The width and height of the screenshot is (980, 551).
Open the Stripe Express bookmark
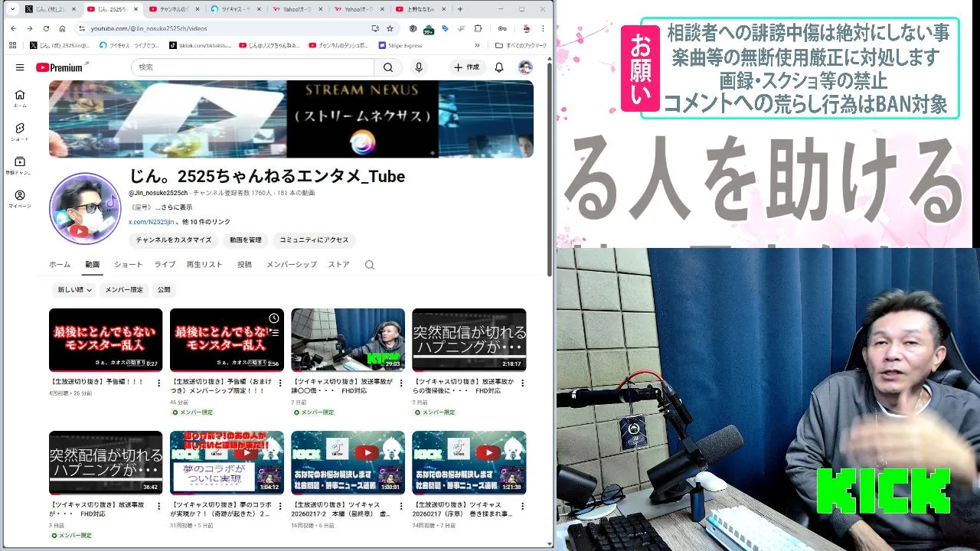pyautogui.click(x=400, y=45)
